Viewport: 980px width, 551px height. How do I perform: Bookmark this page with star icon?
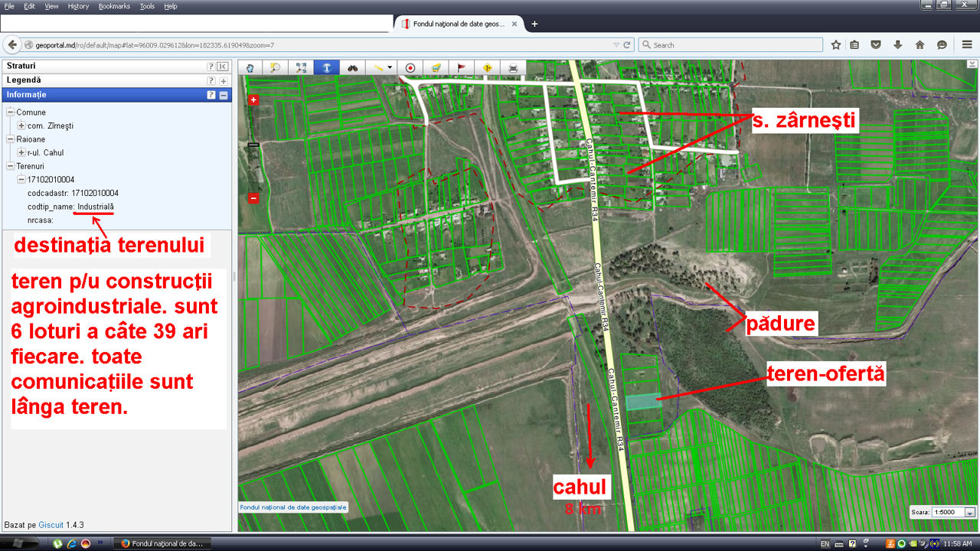(x=836, y=45)
